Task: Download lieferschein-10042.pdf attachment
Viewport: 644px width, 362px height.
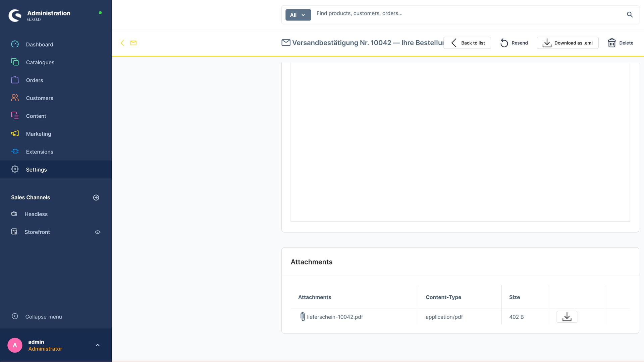Action: 567,317
